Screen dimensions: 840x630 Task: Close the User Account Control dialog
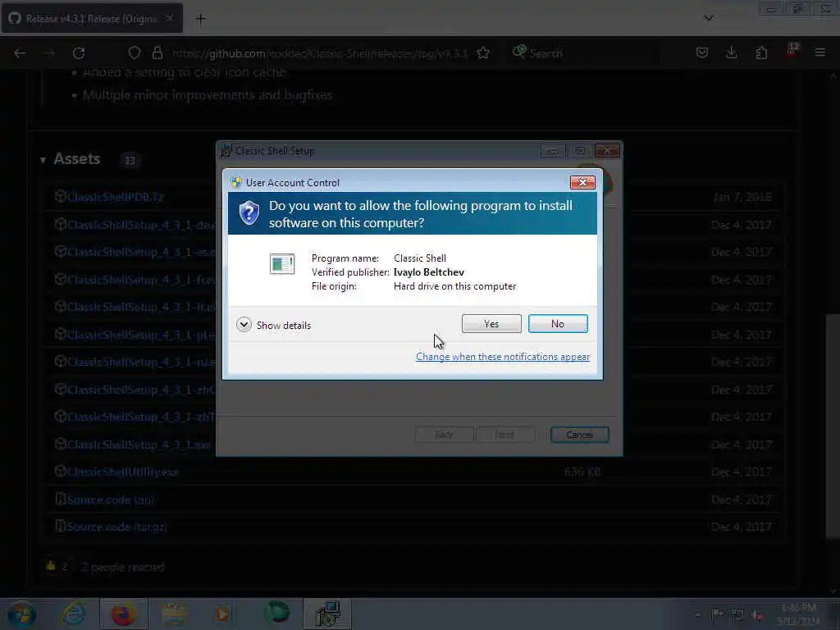click(582, 183)
